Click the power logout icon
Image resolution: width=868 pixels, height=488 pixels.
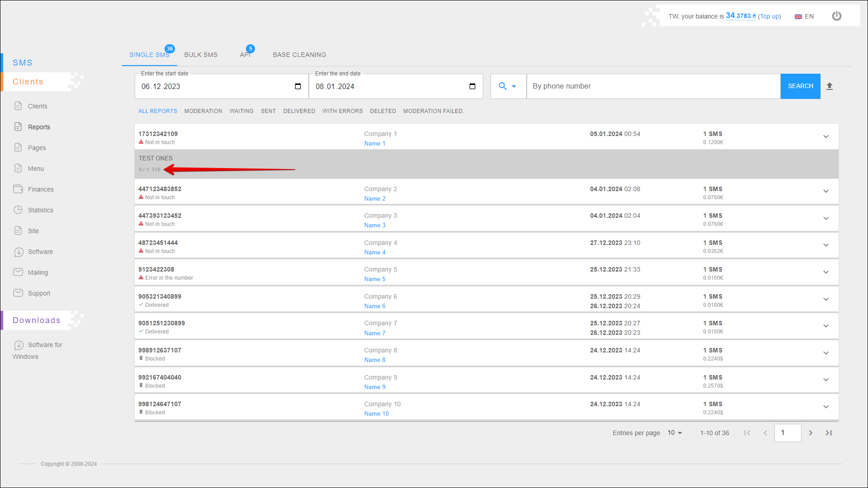[x=836, y=16]
